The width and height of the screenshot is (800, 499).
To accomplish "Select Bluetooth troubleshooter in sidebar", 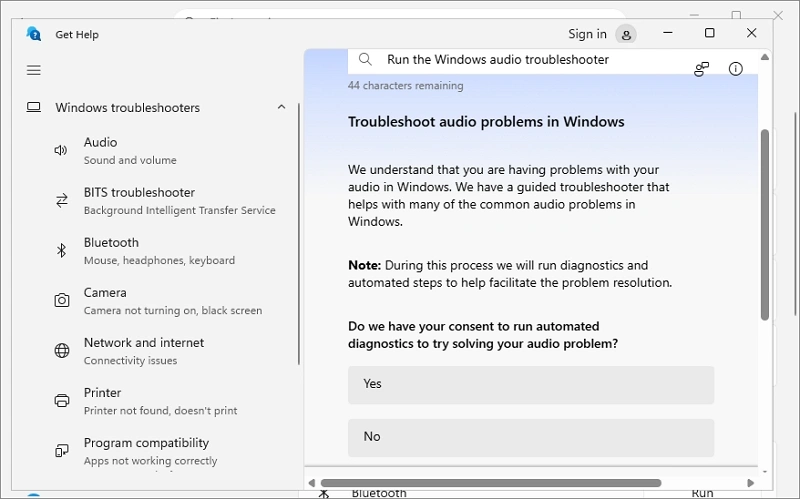I will click(x=166, y=251).
